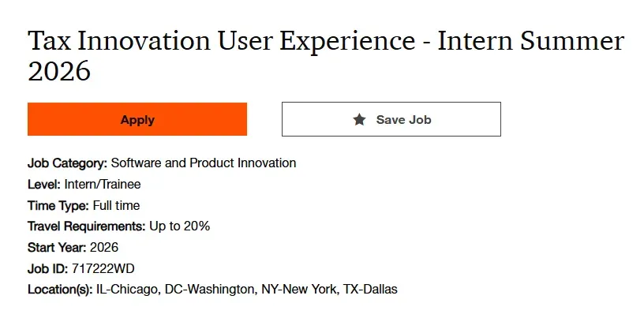
Task: Click the Save Job button
Action: [x=391, y=120]
